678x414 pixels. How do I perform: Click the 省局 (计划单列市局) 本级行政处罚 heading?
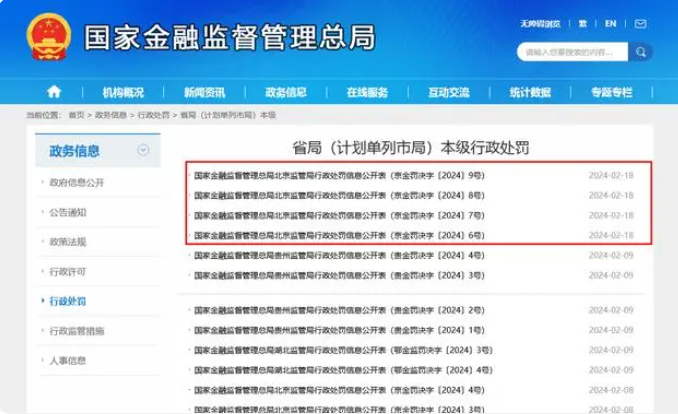(x=411, y=148)
